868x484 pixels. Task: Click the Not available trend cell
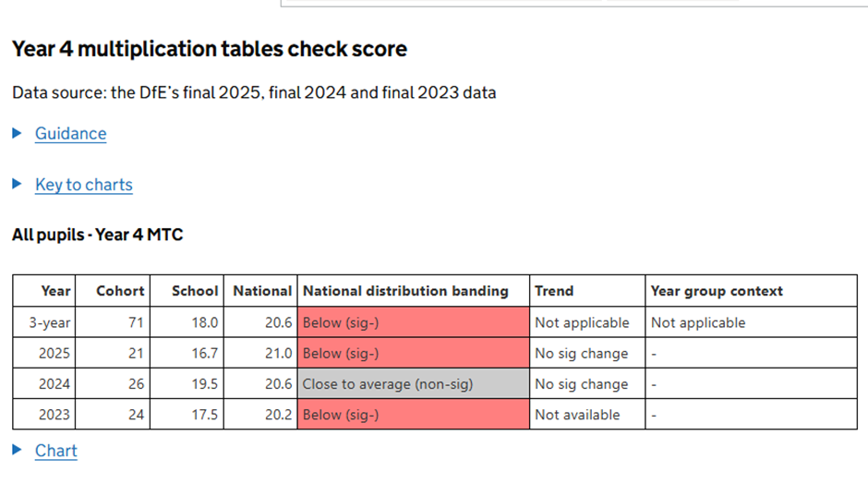[x=577, y=415]
